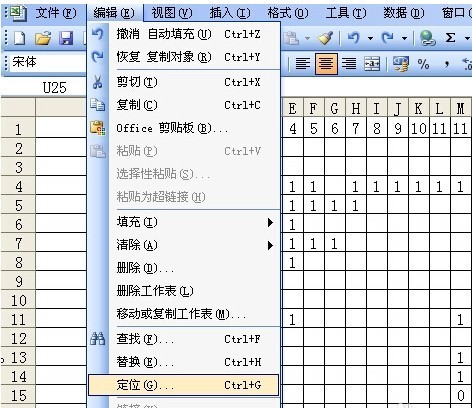
Task: Open the 数据(D) menu
Action: pos(404,13)
